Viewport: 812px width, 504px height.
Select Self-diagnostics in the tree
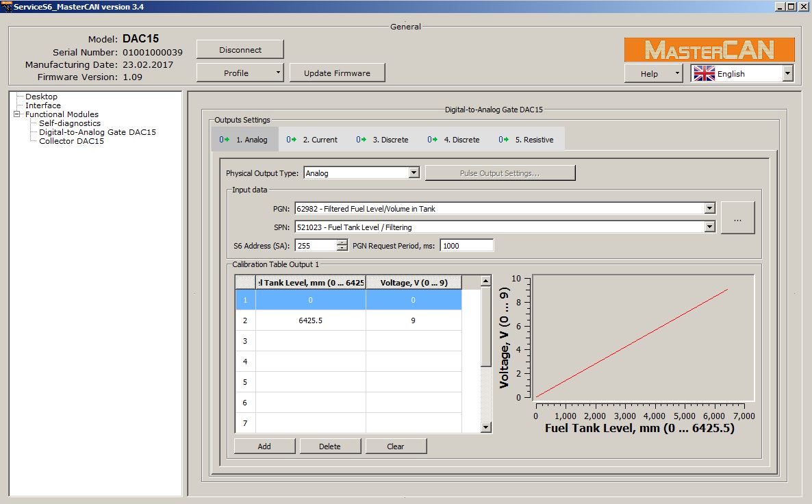69,123
